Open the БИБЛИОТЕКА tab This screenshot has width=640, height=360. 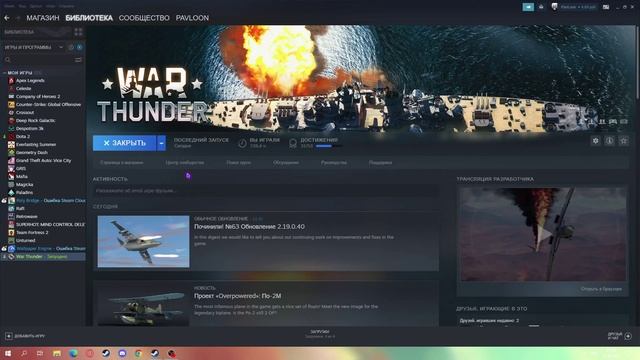[x=89, y=18]
